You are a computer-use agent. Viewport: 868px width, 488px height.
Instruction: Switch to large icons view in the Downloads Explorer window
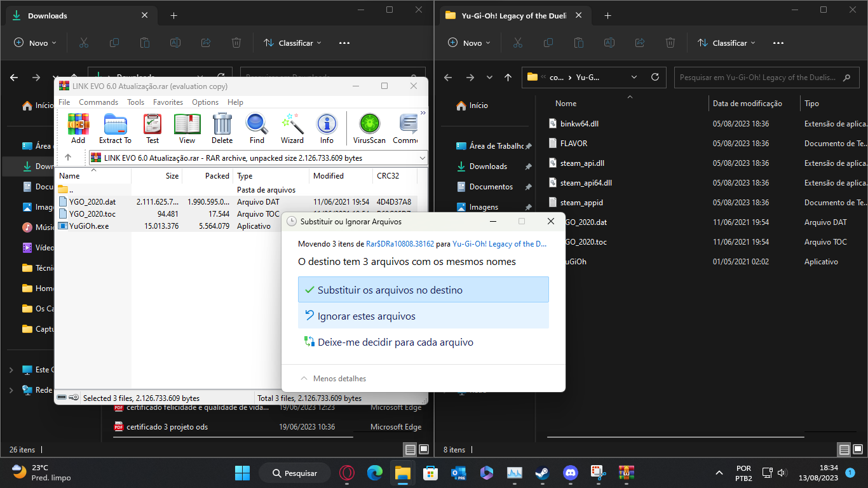[423, 450]
